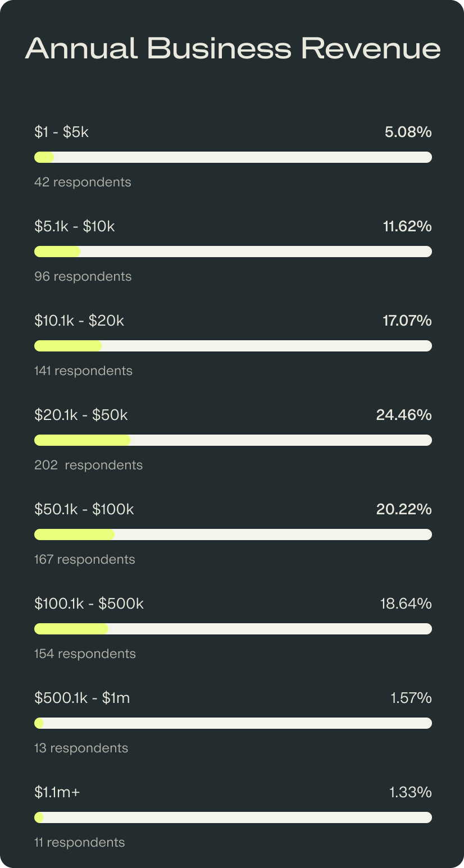Screen dimensions: 464x868
Task: Select the 1.33% percentage value
Action: [410, 793]
